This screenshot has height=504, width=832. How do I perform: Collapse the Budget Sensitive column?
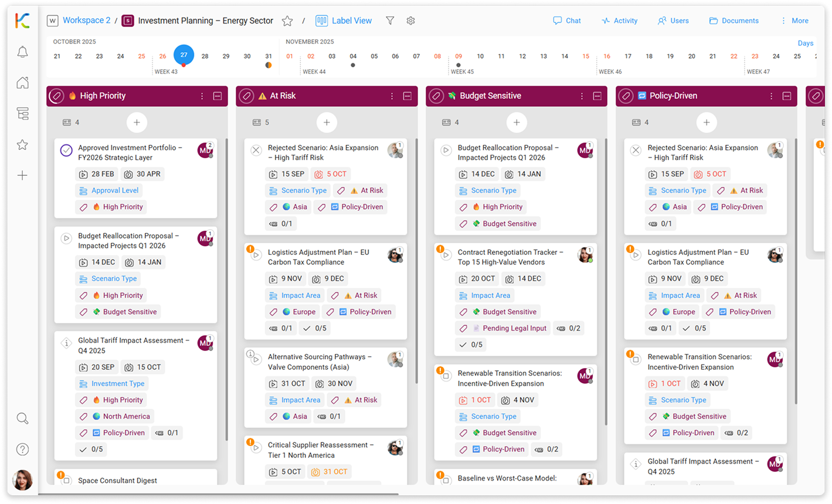pos(597,96)
